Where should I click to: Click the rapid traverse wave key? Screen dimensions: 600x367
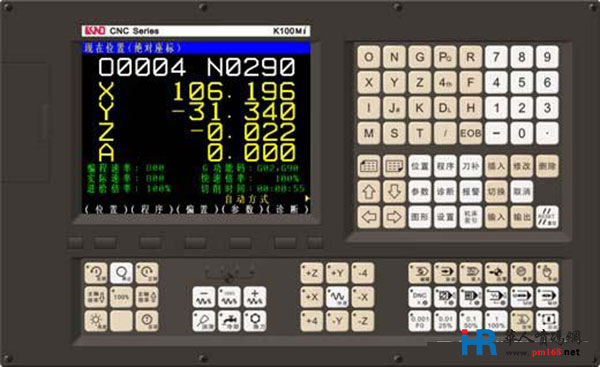(337, 297)
